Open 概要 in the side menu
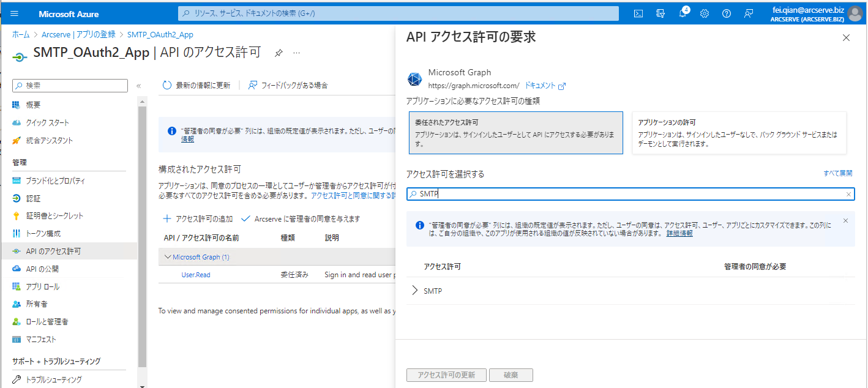 tap(33, 105)
